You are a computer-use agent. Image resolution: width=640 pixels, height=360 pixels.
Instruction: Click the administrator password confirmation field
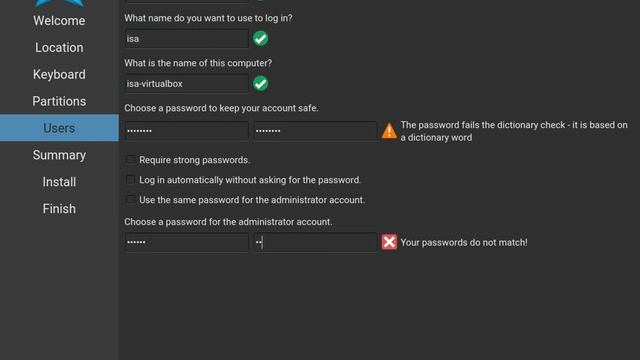click(x=315, y=242)
